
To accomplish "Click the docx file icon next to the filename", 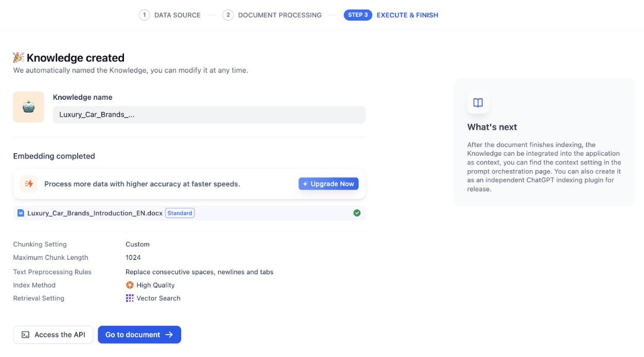I will point(22,212).
